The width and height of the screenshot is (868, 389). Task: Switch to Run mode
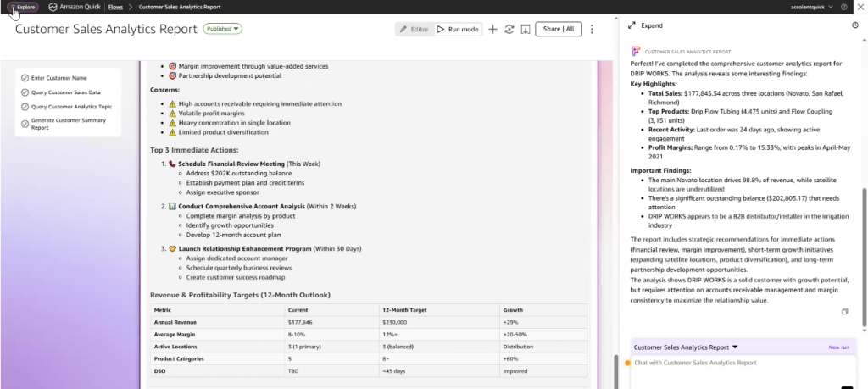(458, 30)
